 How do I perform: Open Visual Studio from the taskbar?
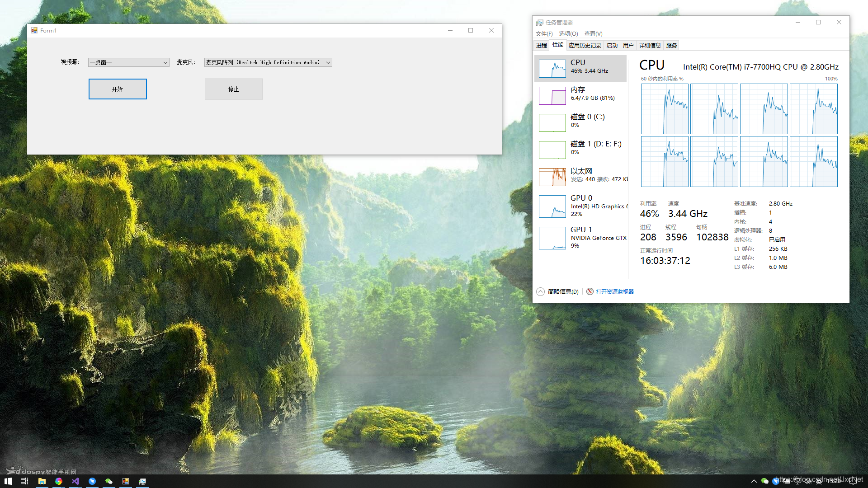click(75, 481)
